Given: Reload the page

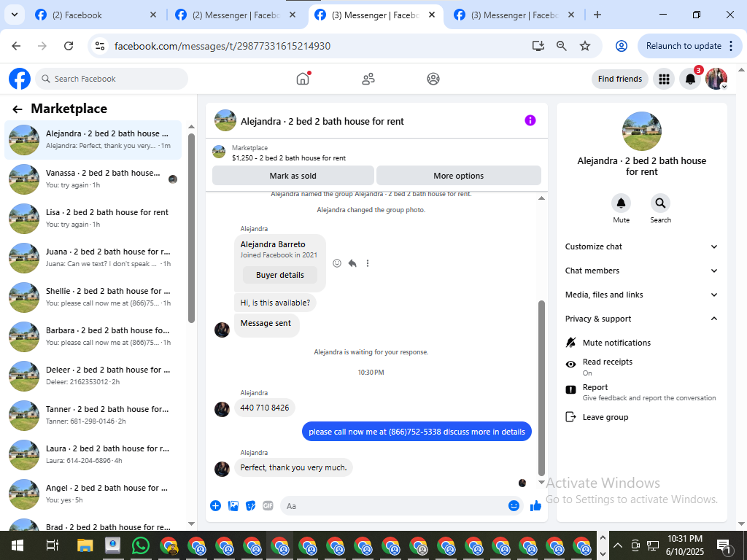Looking at the screenshot, I should [x=69, y=46].
